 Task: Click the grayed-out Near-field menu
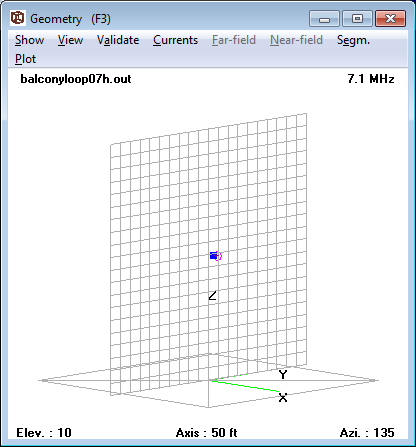coord(296,40)
